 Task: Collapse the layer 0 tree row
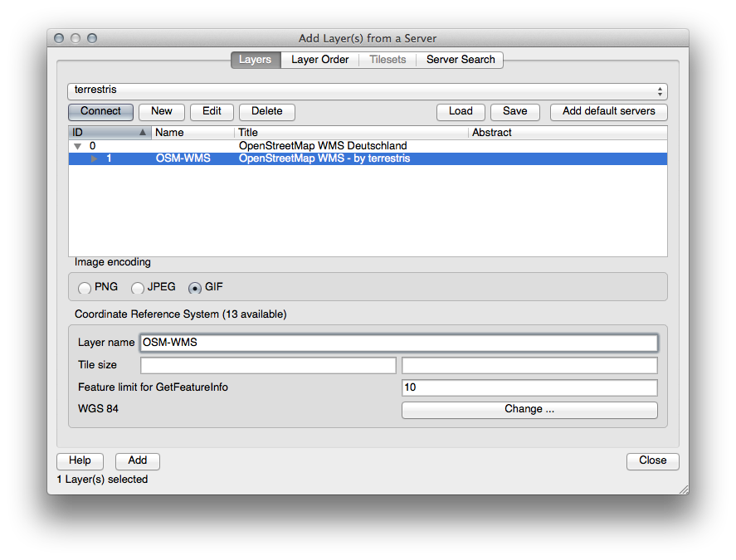click(x=77, y=146)
